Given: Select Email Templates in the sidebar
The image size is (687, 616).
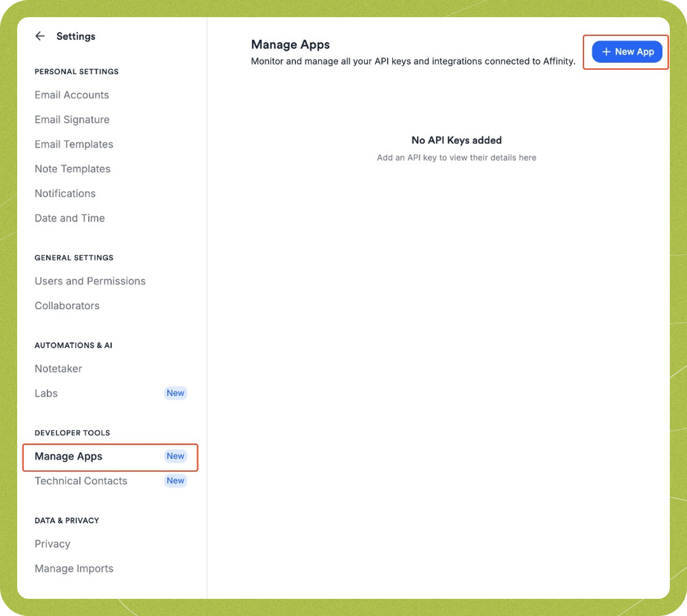Looking at the screenshot, I should (73, 144).
